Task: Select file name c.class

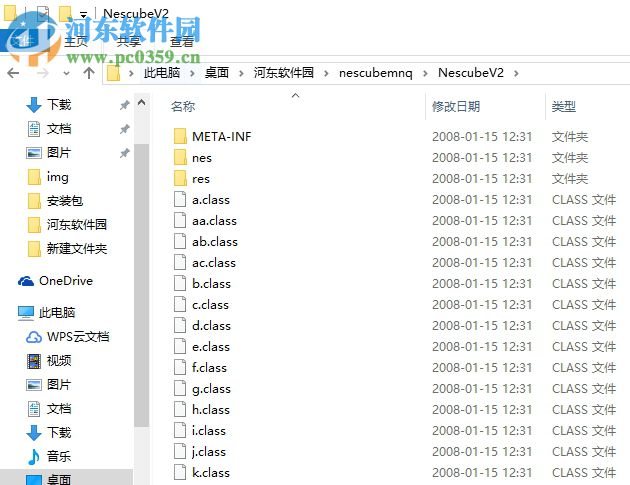Action: [x=210, y=305]
